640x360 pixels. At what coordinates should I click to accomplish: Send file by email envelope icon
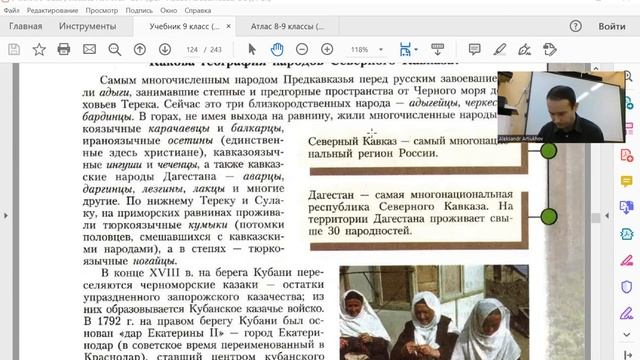coord(89,50)
